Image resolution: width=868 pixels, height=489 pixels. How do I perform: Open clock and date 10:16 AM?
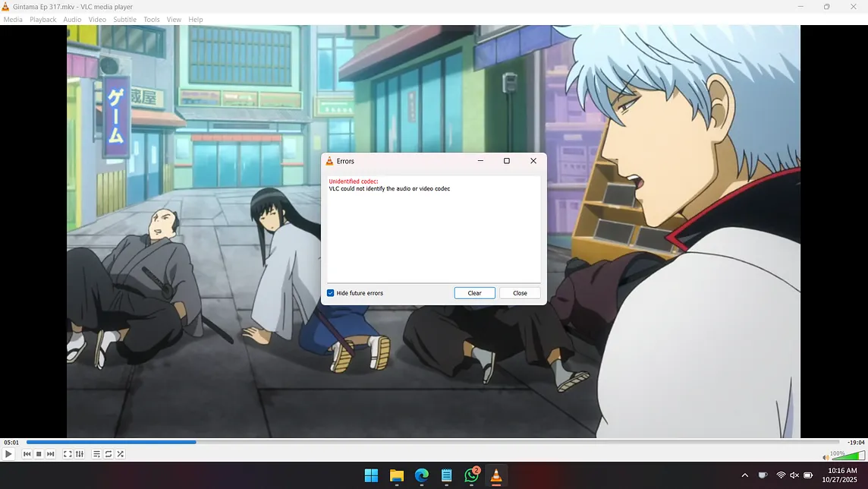pos(839,475)
